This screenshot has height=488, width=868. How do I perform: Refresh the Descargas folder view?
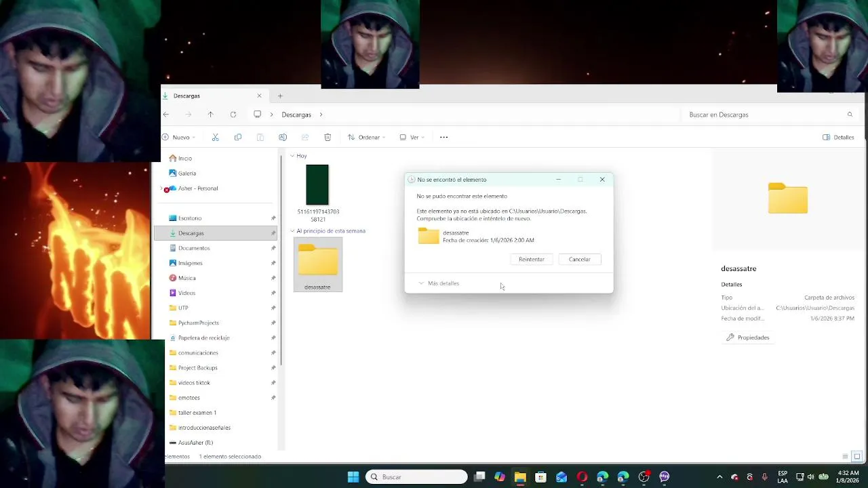(x=233, y=115)
